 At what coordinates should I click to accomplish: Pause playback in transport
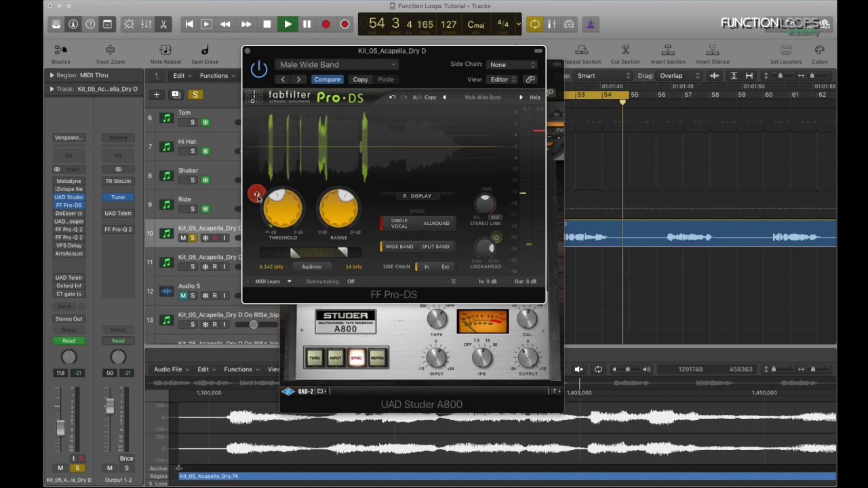coord(307,24)
